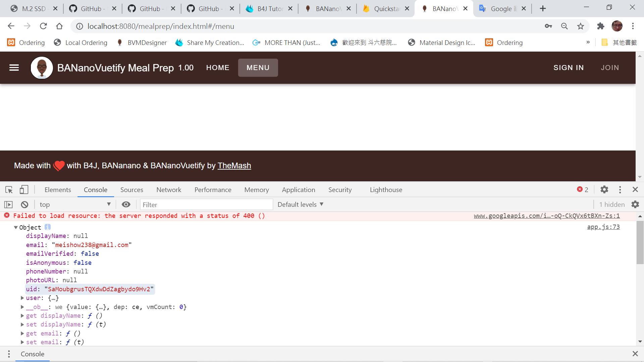Open the Default levels dropdown

point(300,204)
